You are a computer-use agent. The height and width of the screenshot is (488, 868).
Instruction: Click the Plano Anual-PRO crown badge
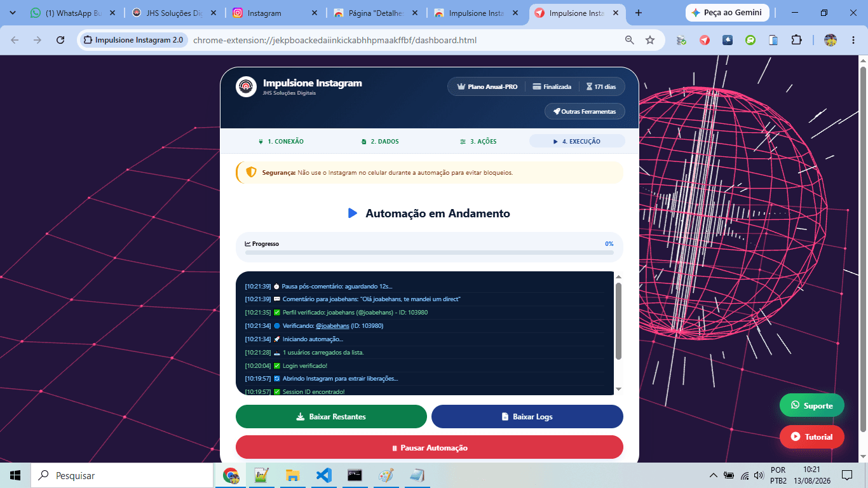pyautogui.click(x=487, y=86)
